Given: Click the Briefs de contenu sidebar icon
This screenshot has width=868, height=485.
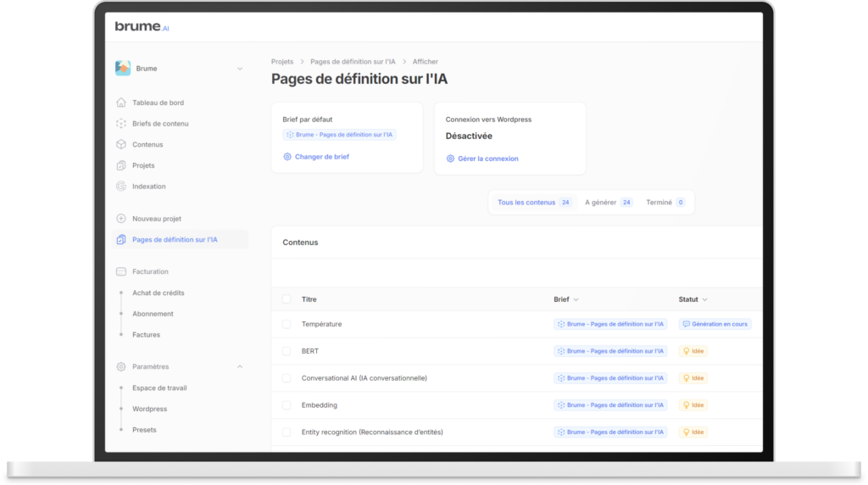Looking at the screenshot, I should 121,124.
